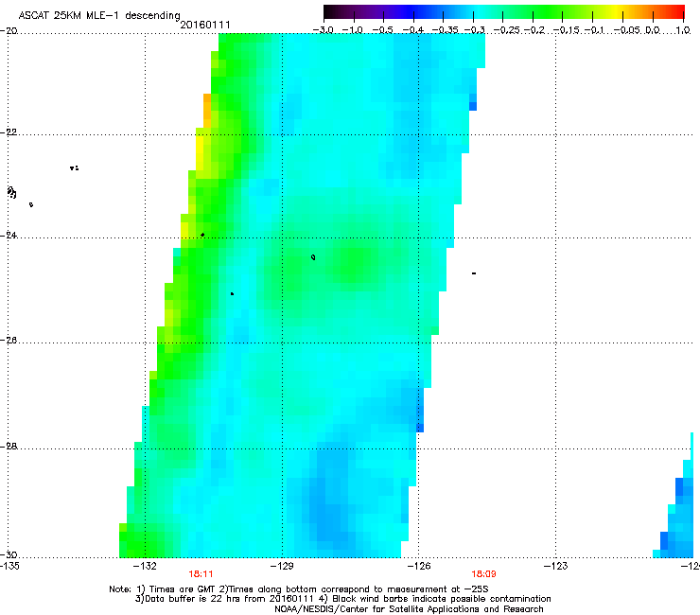
Task: Click the black end of the color bar
Action: coord(330,11)
